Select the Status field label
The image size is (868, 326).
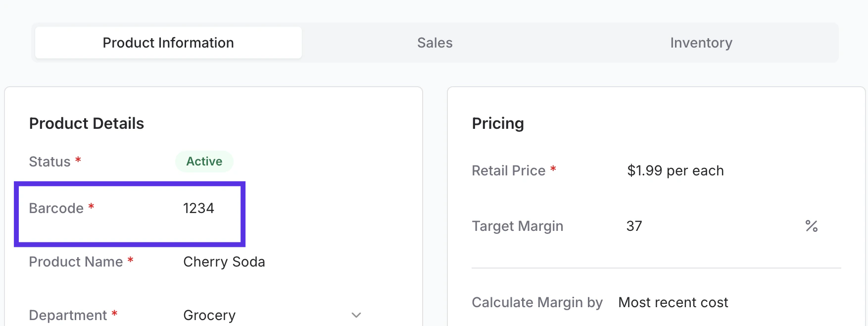49,162
